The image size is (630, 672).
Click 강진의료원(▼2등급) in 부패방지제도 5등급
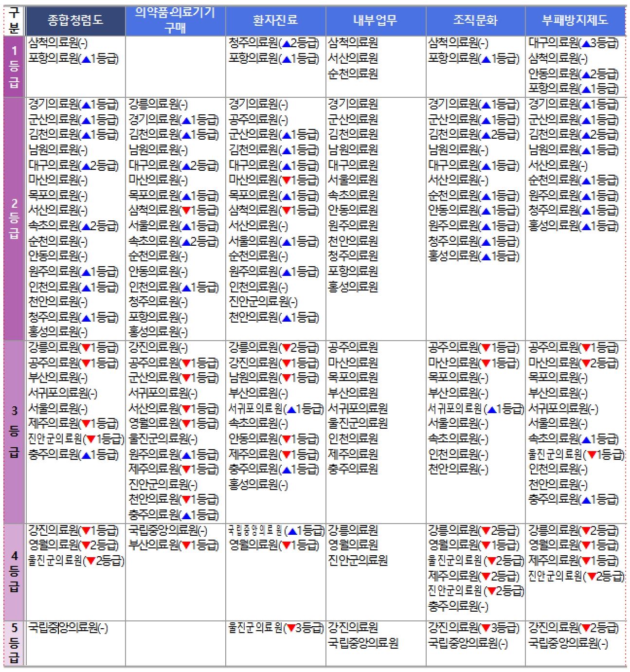574,628
